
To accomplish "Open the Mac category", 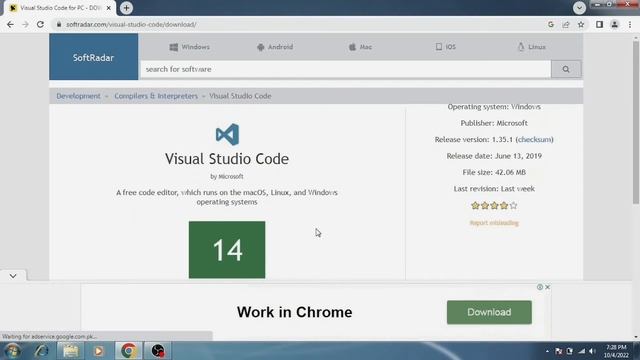I will point(360,47).
